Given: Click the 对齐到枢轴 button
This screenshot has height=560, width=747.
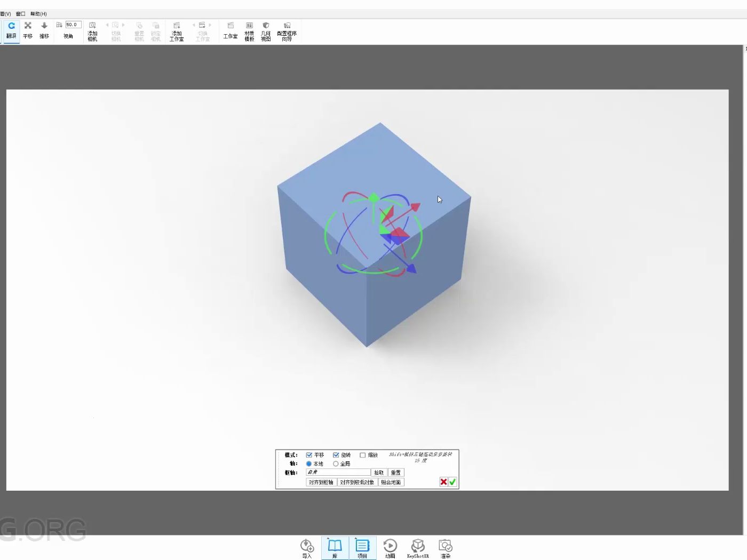Looking at the screenshot, I should coord(321,482).
